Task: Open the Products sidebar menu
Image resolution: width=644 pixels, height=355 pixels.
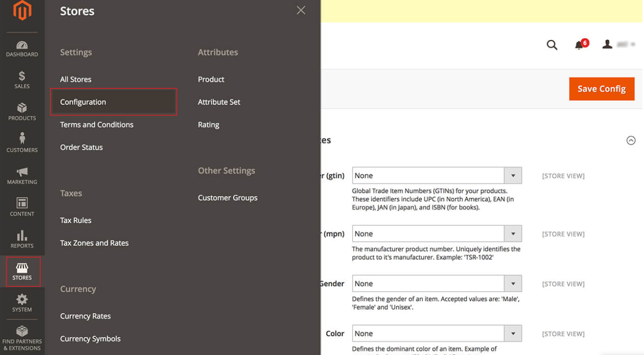Action: [x=22, y=112]
